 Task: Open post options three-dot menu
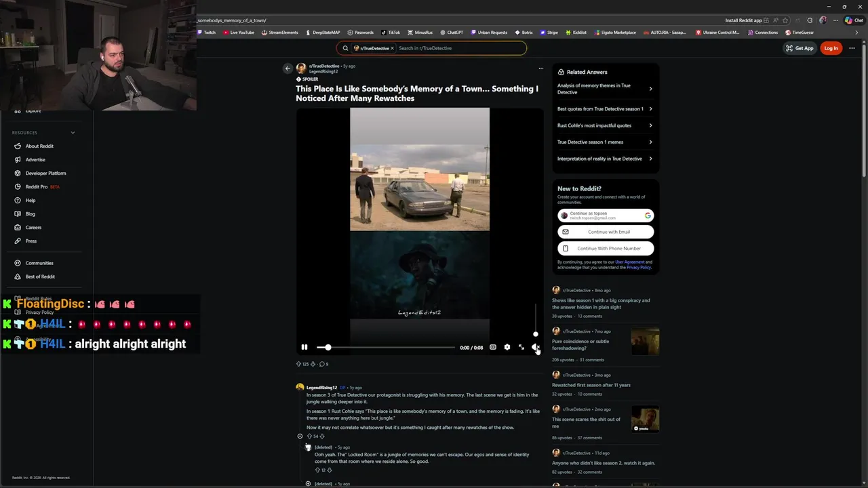(540, 68)
